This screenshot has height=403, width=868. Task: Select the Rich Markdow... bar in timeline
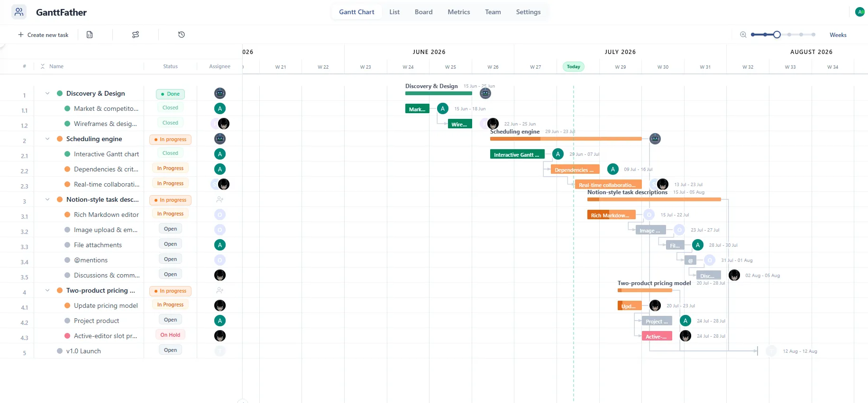coord(611,215)
